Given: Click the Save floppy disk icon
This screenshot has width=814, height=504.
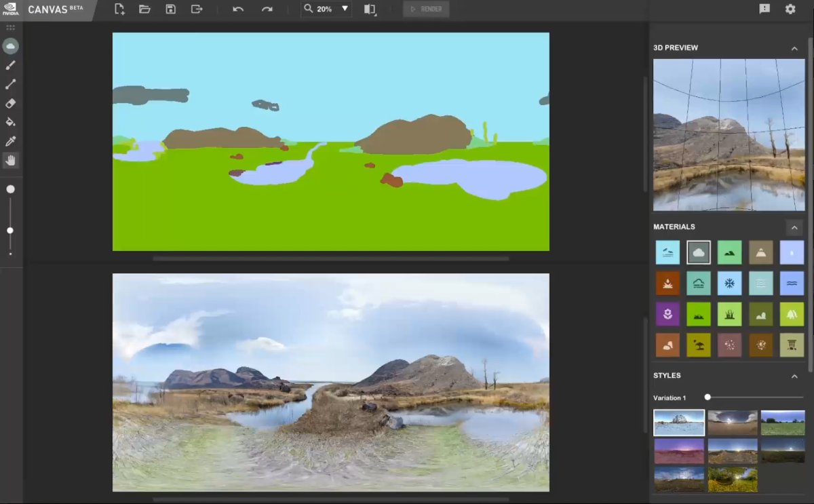Looking at the screenshot, I should coord(170,9).
